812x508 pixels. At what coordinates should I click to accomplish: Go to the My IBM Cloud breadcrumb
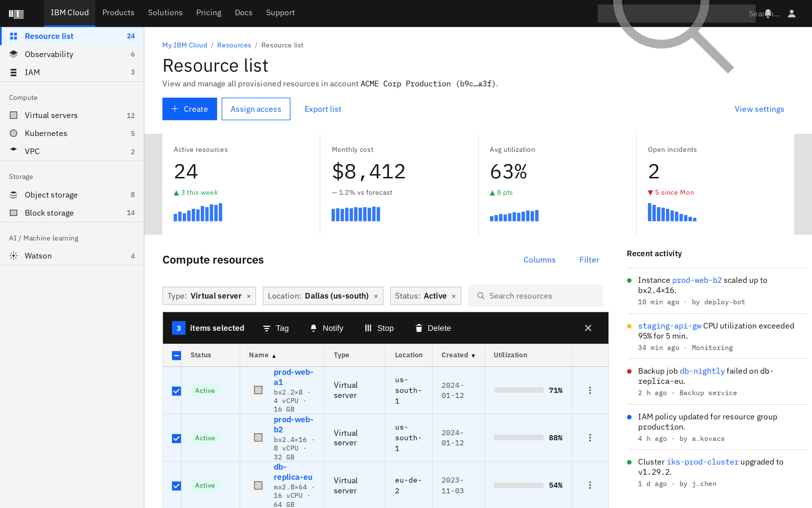point(185,45)
